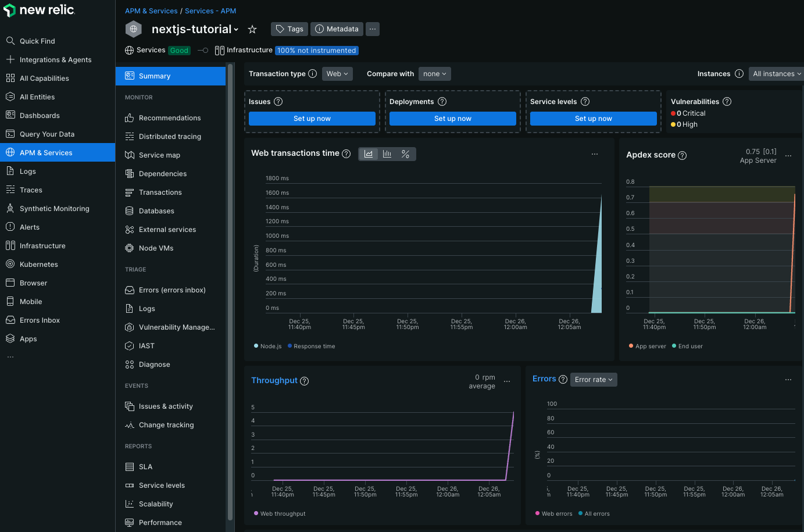Click the Errors Inbox tray icon
Viewport: 804px width, 532px height.
(10, 320)
